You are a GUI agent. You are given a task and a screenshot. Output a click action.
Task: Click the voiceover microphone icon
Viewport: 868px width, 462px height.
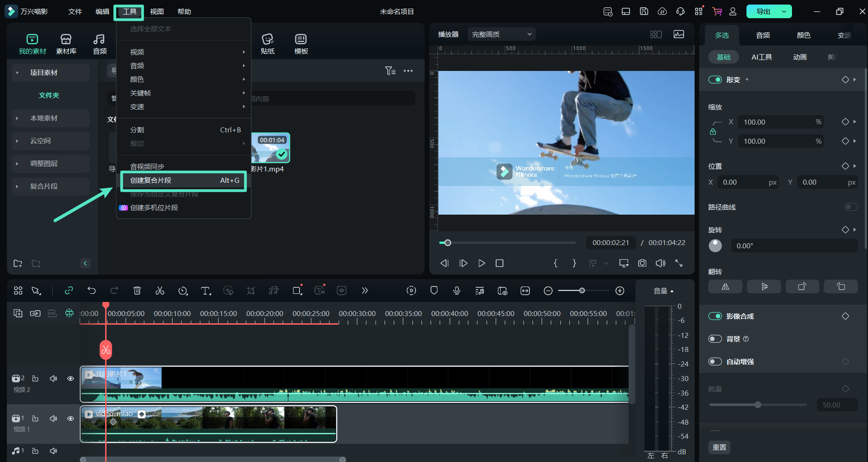point(457,291)
